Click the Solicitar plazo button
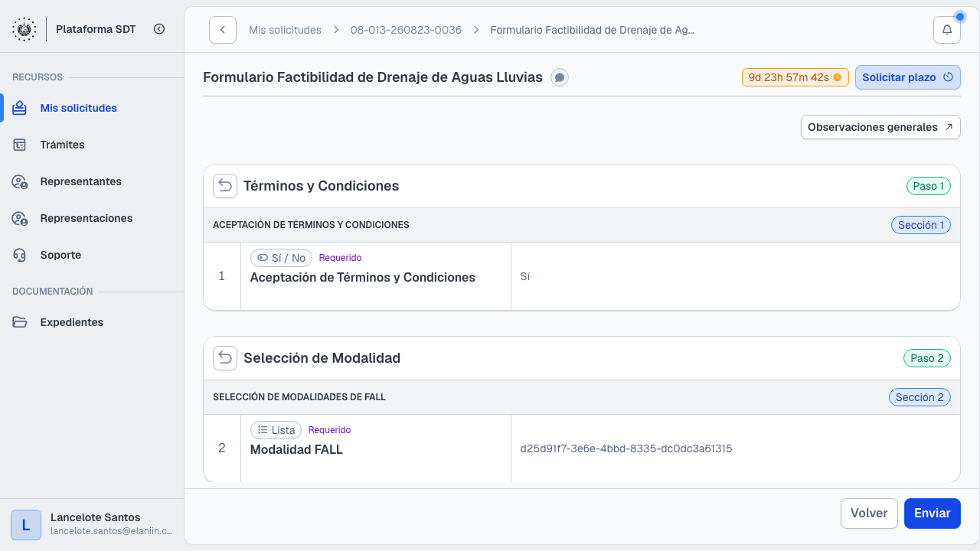Viewport: 980px width, 551px height. click(908, 77)
